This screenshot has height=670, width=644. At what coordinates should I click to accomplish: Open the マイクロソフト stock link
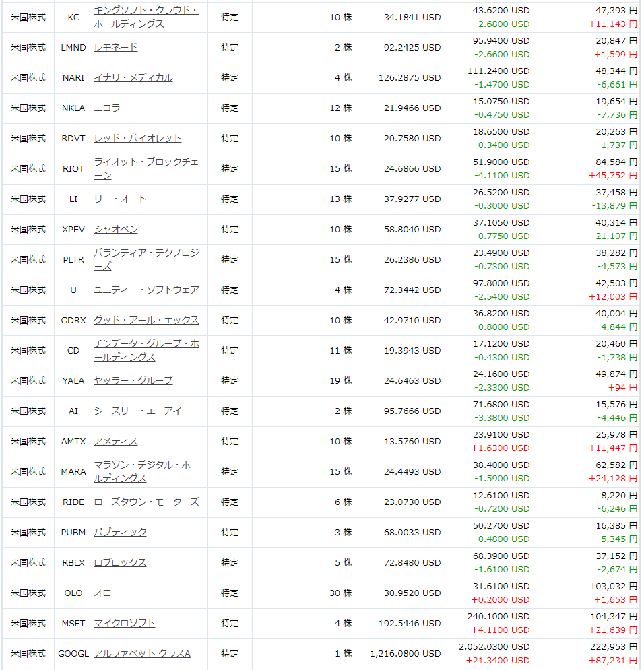[x=125, y=624]
